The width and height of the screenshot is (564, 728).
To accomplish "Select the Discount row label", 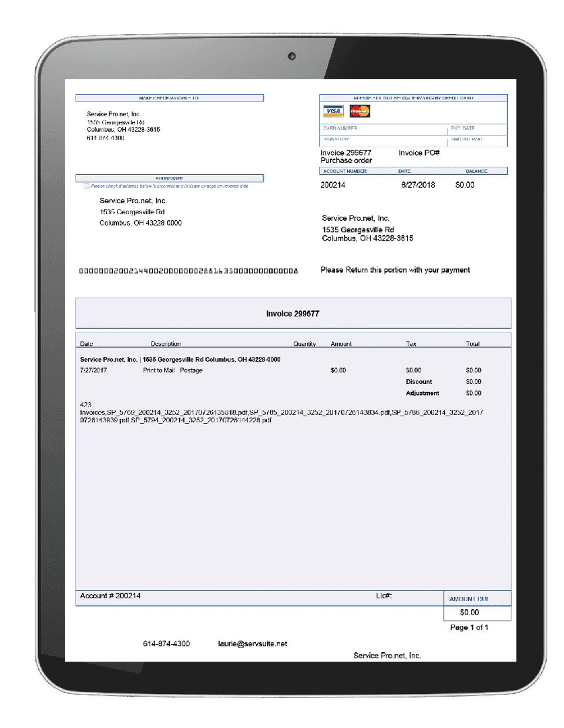I will click(x=419, y=382).
